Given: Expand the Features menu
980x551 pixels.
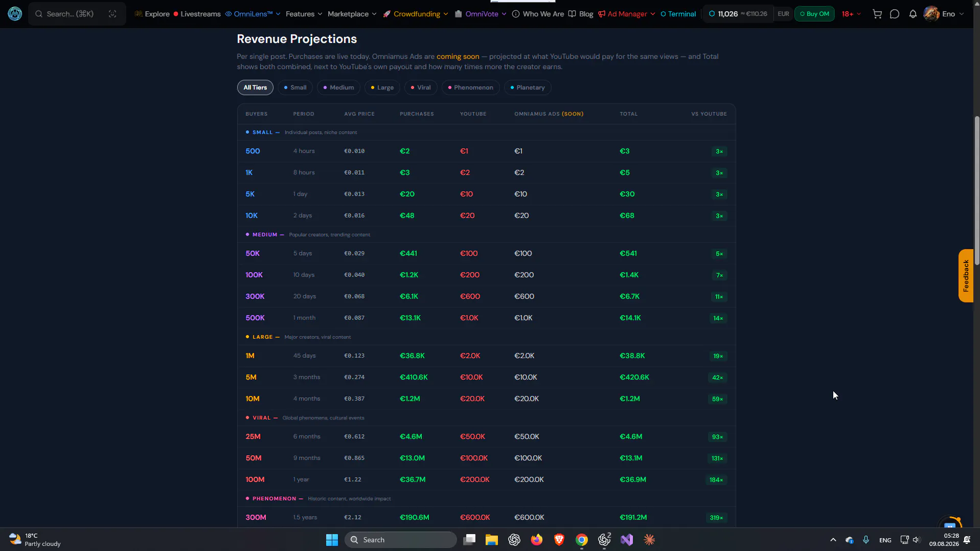Looking at the screenshot, I should pos(304,14).
